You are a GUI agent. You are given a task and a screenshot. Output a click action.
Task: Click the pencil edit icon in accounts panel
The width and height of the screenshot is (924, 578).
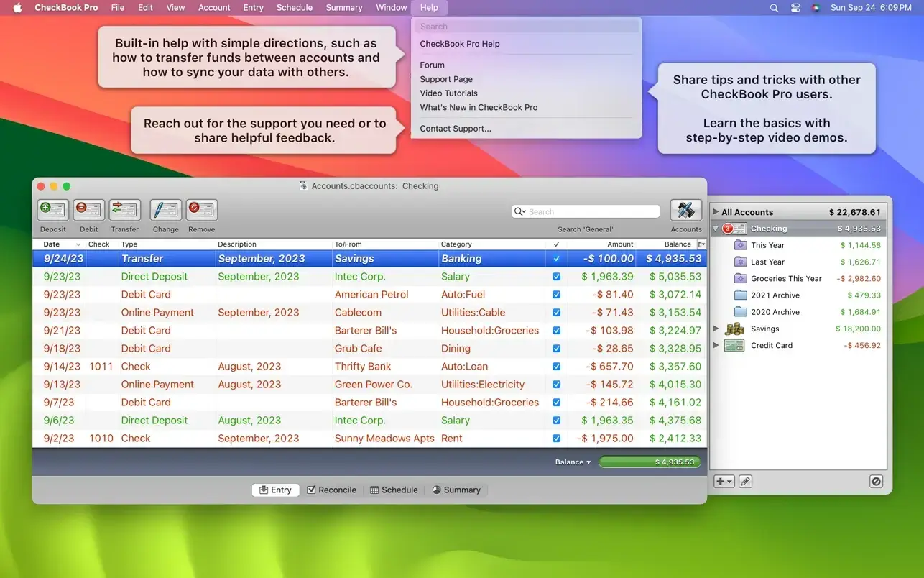[x=746, y=482]
